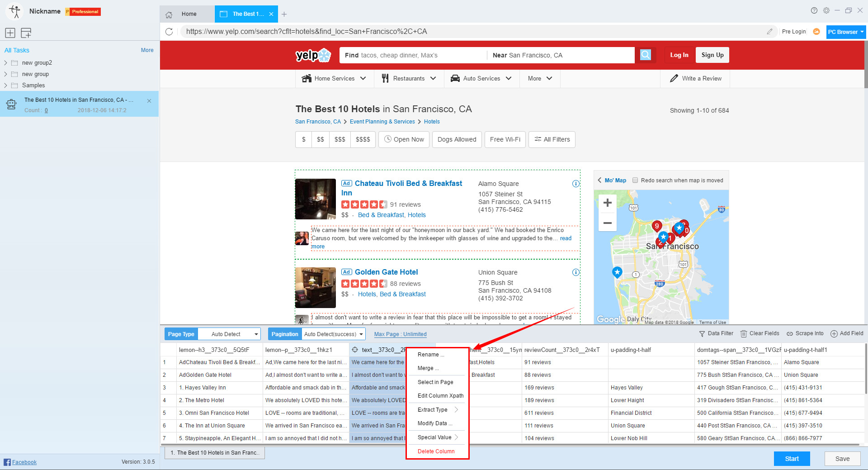Open Pagination Auto Detect(success) dropdown
Screen dimensions: 868x470
pyautogui.click(x=334, y=334)
